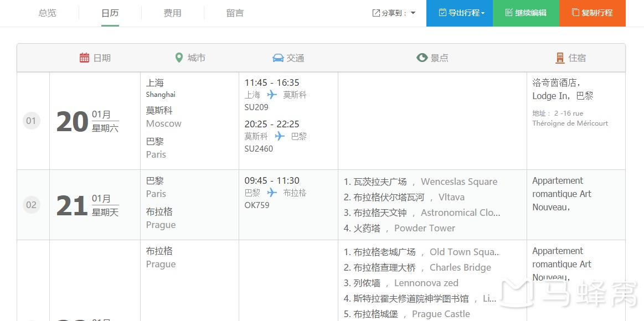Open the 分享到 dropdown arrow
Screen dimensions: 644x321
tap(413, 13)
